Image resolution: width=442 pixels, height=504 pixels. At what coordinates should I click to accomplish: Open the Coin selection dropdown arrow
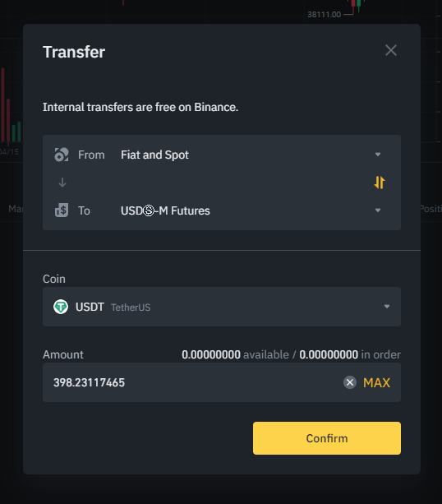click(387, 307)
